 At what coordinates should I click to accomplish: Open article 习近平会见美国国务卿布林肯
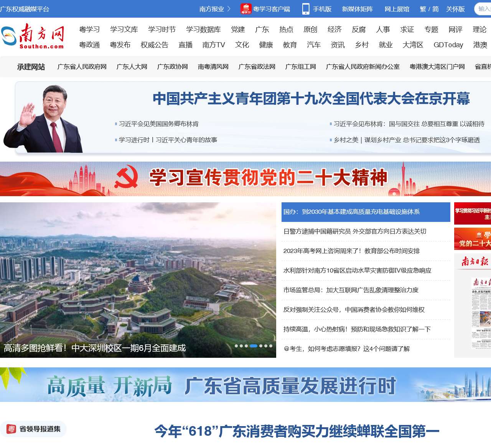coord(159,124)
